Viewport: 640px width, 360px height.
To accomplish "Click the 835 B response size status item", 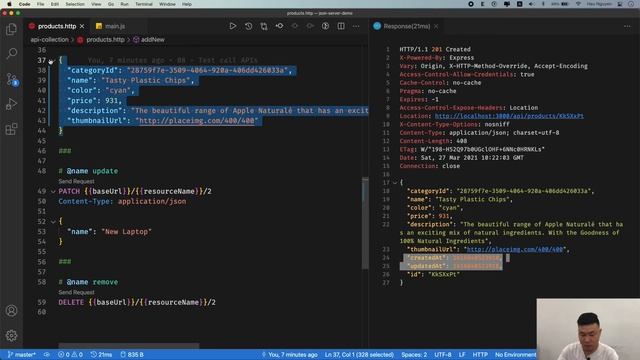I will tap(132, 355).
